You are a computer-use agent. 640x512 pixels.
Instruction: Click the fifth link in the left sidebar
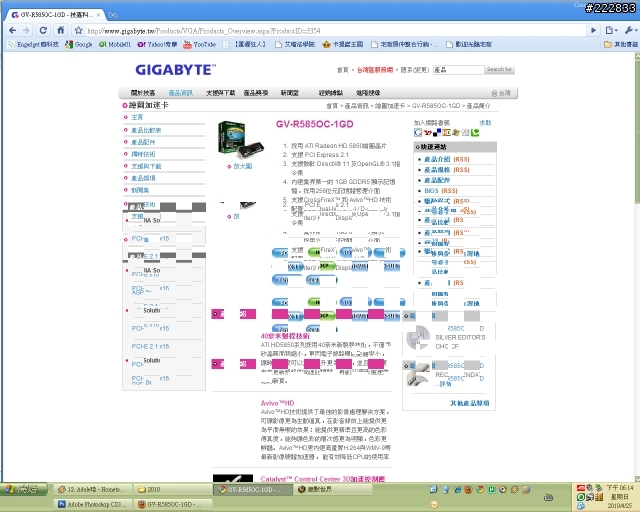[146, 166]
